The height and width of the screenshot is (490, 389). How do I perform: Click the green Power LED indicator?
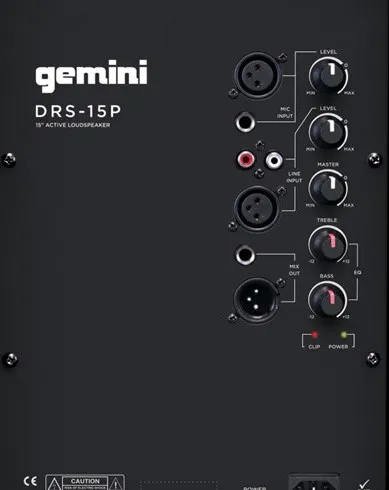click(x=344, y=334)
